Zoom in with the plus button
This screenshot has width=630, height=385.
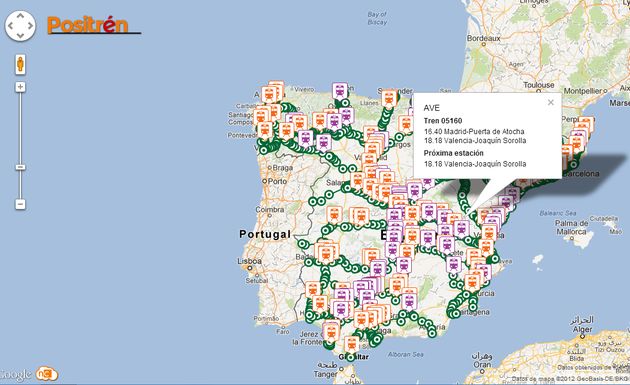click(20, 87)
